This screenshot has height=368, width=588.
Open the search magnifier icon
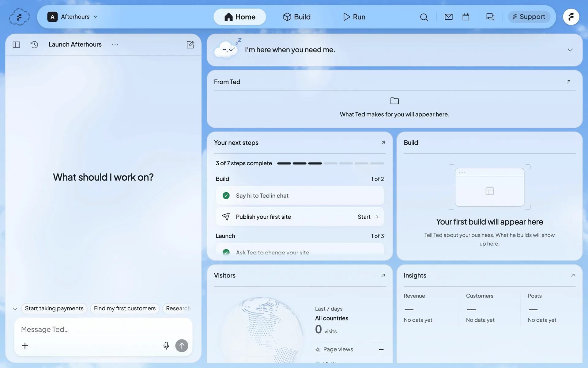[424, 17]
